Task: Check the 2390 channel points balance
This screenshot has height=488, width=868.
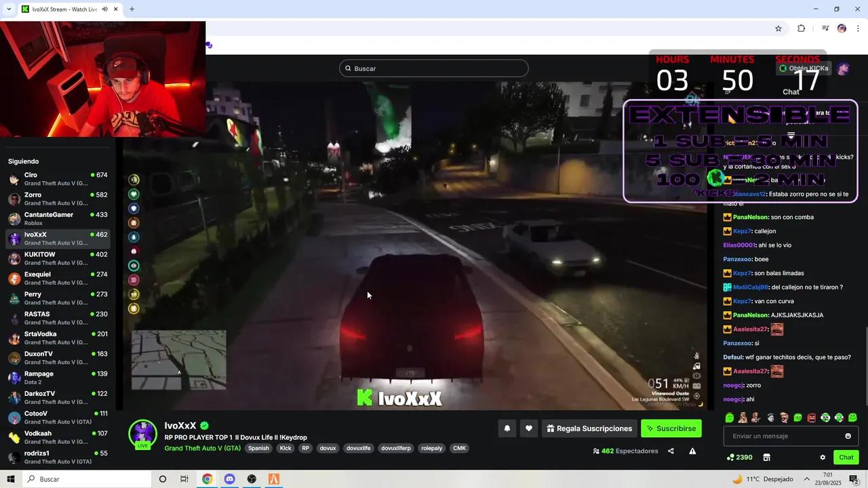Action: click(x=739, y=457)
